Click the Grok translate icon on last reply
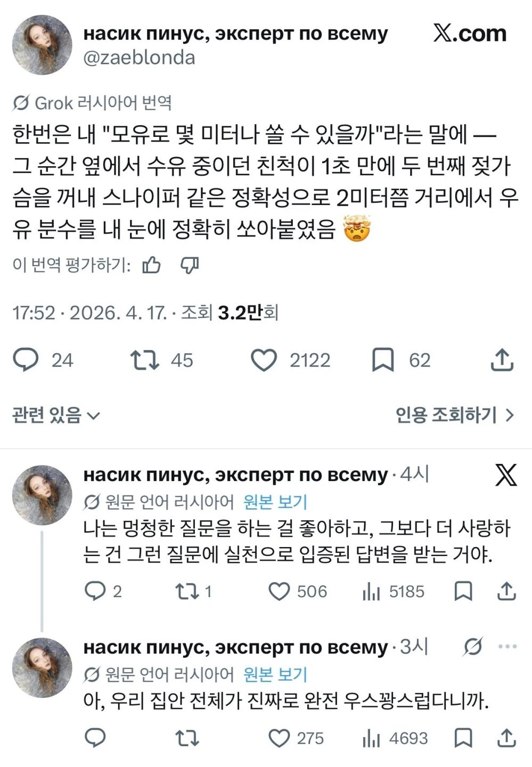This screenshot has width=532, height=767. pos(472,647)
